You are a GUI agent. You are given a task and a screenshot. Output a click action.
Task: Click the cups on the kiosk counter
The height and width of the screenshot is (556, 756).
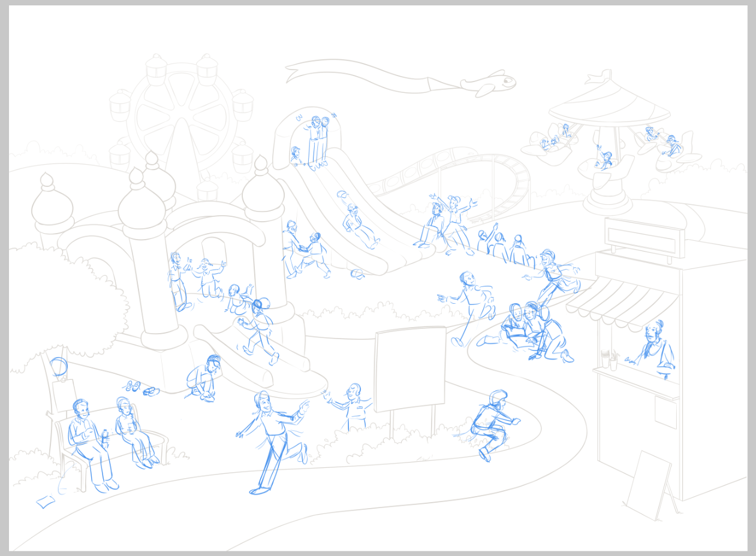click(x=609, y=359)
